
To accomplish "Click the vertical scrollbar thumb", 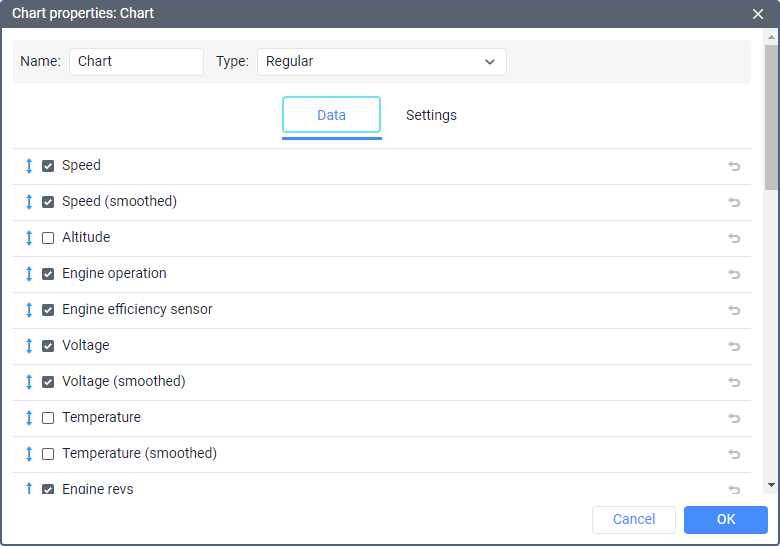I will 771,115.
